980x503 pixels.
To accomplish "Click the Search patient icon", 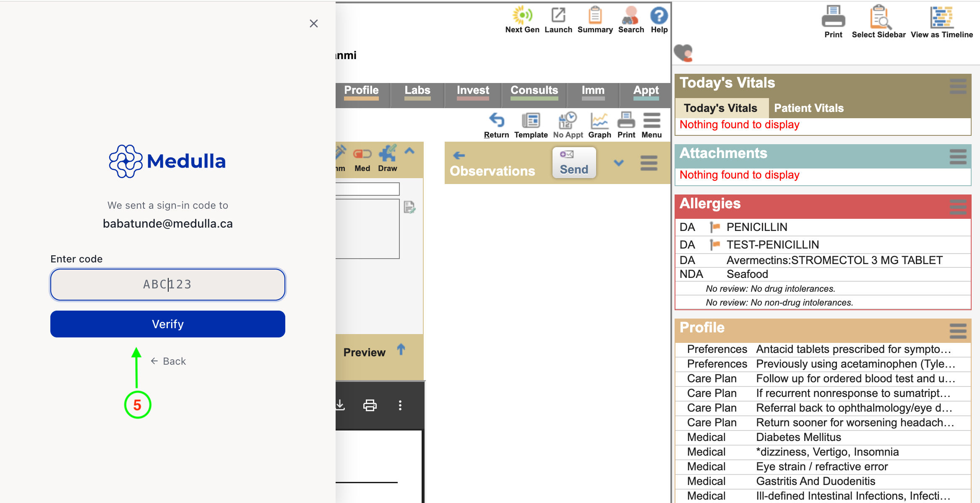I will [631, 20].
